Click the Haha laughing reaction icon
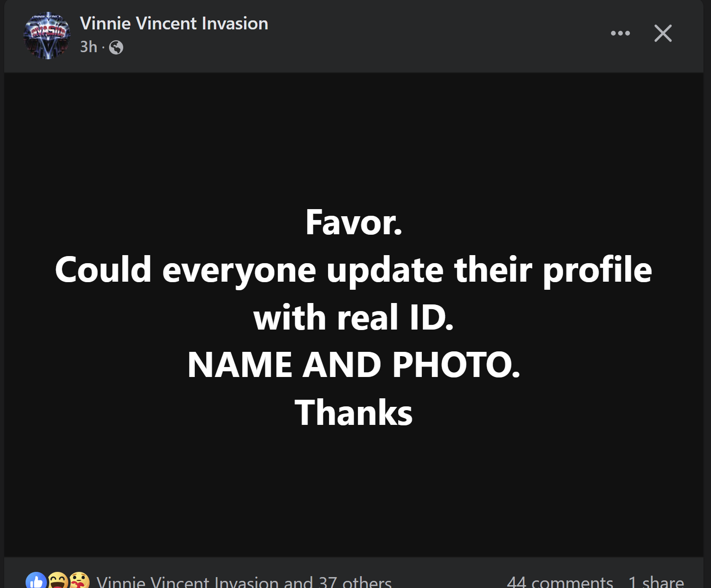 pos(58,582)
